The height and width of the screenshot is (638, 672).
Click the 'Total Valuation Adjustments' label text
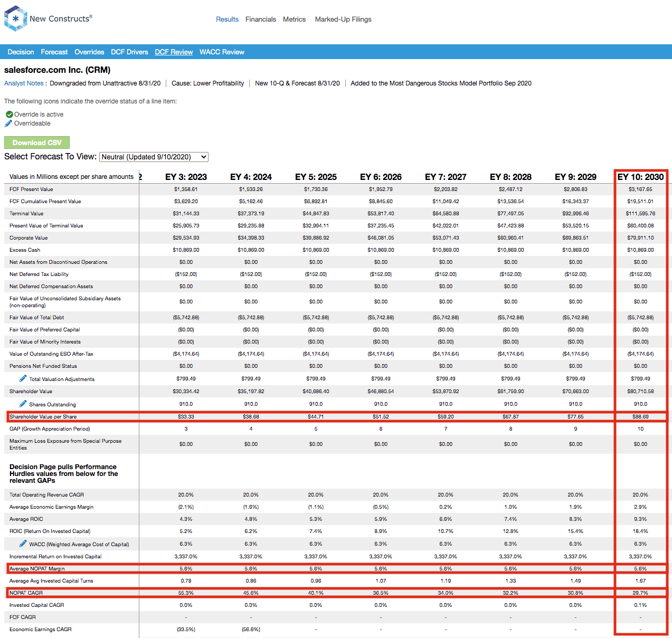tap(62, 379)
